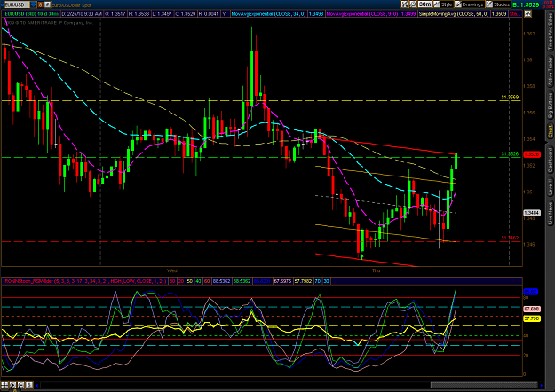This screenshot has width=555, height=392.
Task: Click the MovAvgExponential (CLOSE, 34, 0) study label
Action: [269, 14]
